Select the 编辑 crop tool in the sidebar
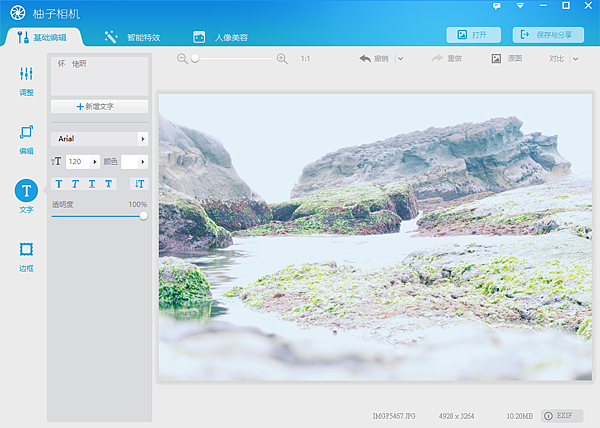600x428 pixels. click(x=26, y=140)
